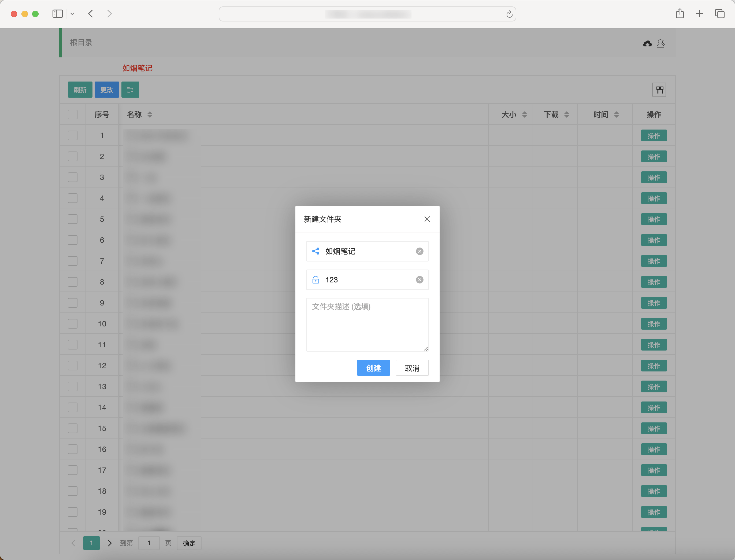This screenshot has height=560, width=735.
Task: Sort the list by 名称 column
Action: [x=150, y=114]
